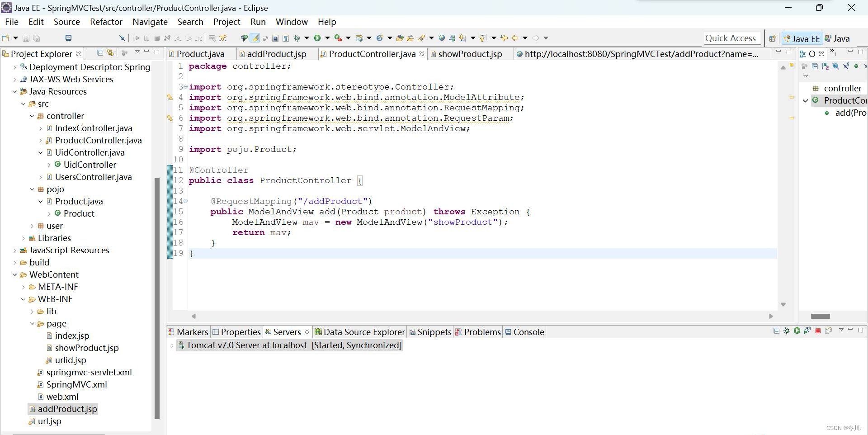868x435 pixels.
Task: Click the Toggle Mark Occurrences highlighter icon
Action: click(x=255, y=38)
